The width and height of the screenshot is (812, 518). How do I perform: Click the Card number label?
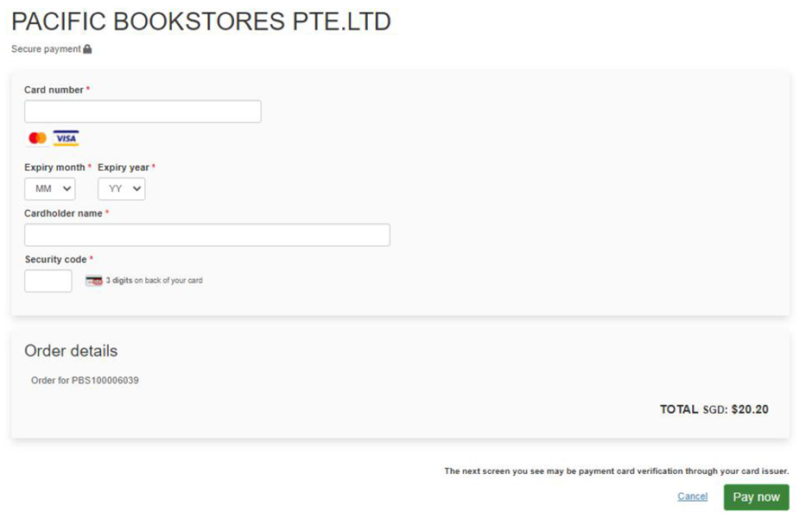(54, 90)
